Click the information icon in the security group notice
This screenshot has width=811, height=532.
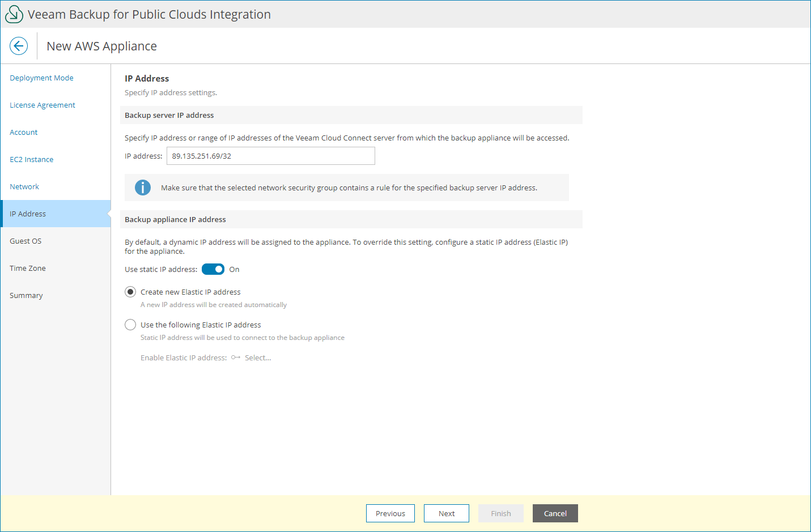142,188
